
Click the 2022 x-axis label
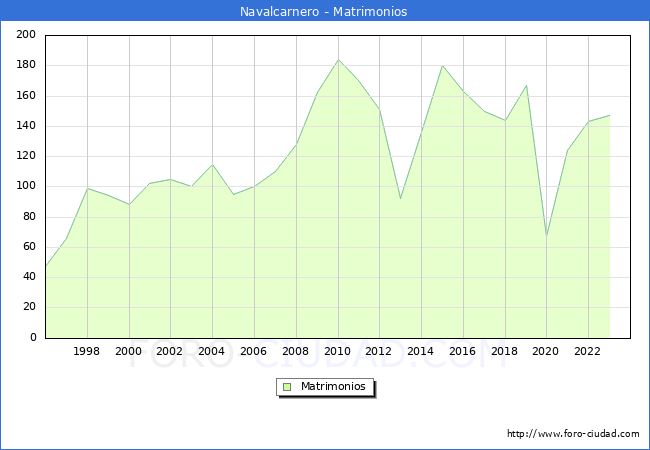pos(587,351)
